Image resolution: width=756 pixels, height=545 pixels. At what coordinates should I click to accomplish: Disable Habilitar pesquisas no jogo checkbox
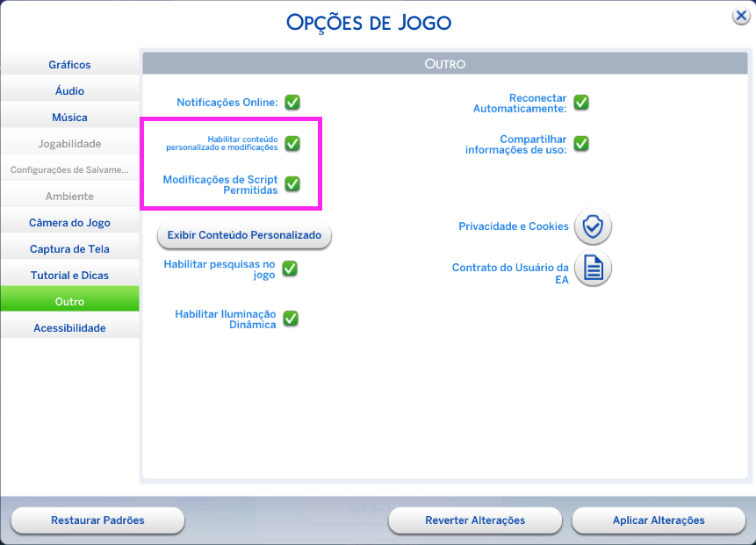tap(290, 269)
